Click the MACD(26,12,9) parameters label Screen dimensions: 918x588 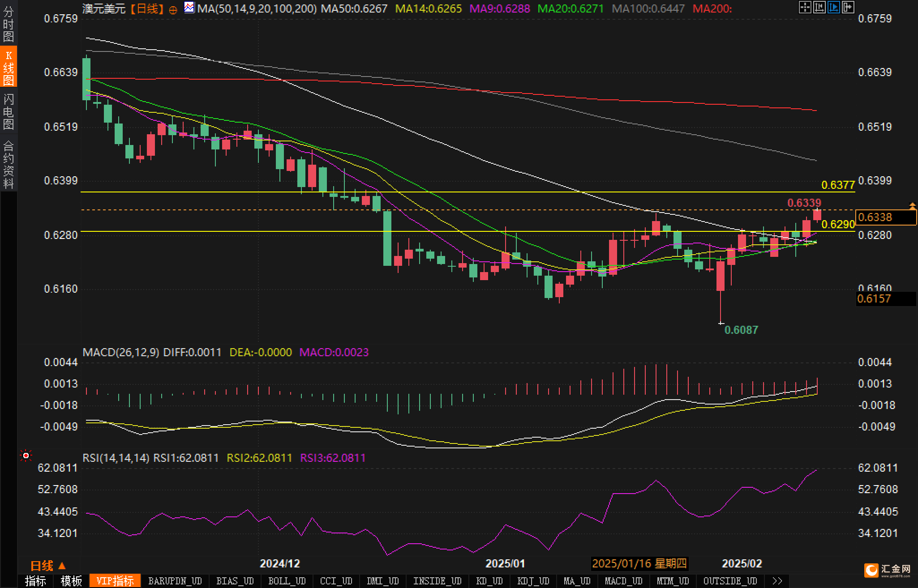121,352
